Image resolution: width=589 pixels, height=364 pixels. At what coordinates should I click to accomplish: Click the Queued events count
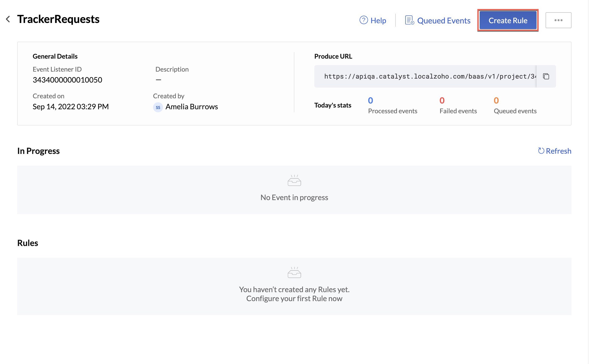(x=497, y=100)
